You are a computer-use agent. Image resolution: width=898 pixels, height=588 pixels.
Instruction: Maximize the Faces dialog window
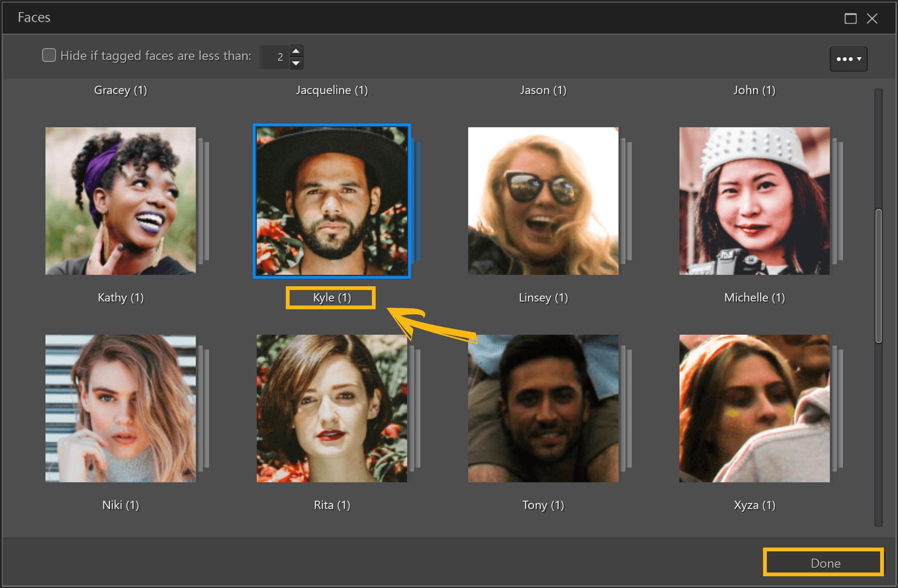pos(851,18)
